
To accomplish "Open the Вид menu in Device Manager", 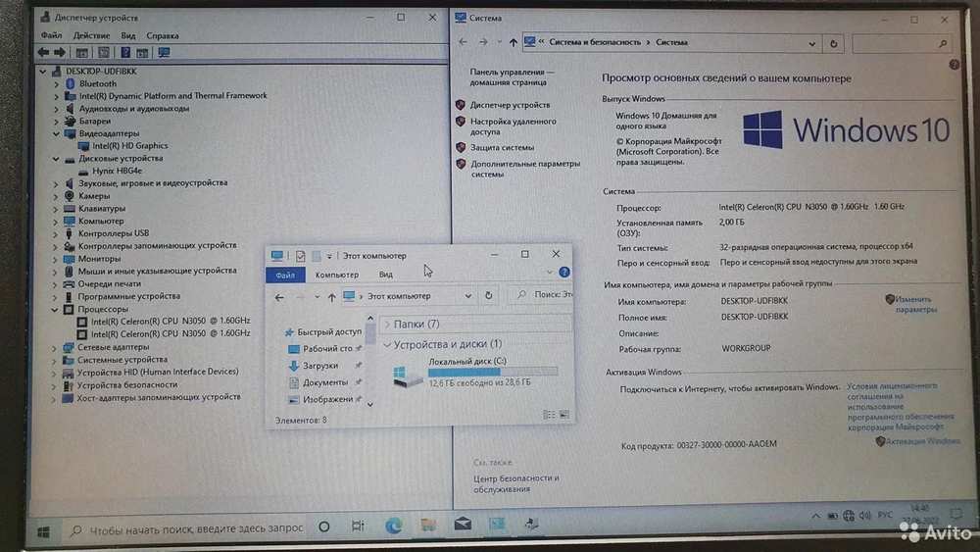I will (x=128, y=35).
